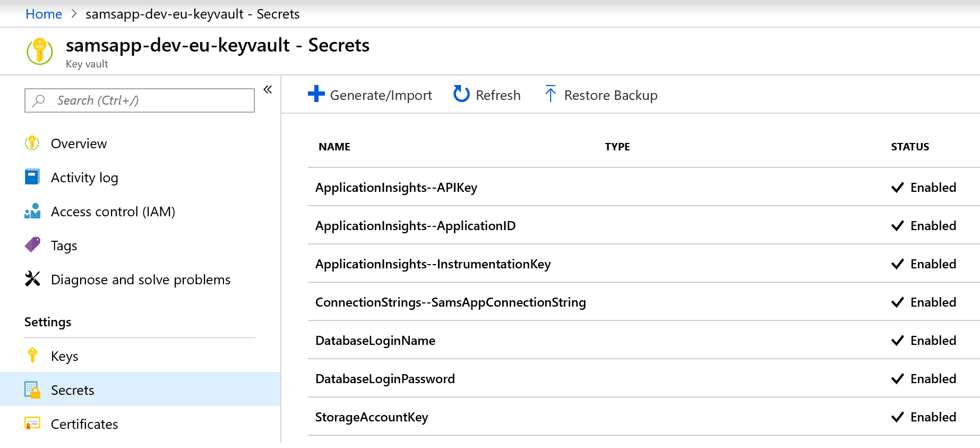Open ApplicationInsights--InstrumentationKey secret
Viewport: 980px width, 448px height.
tap(433, 264)
